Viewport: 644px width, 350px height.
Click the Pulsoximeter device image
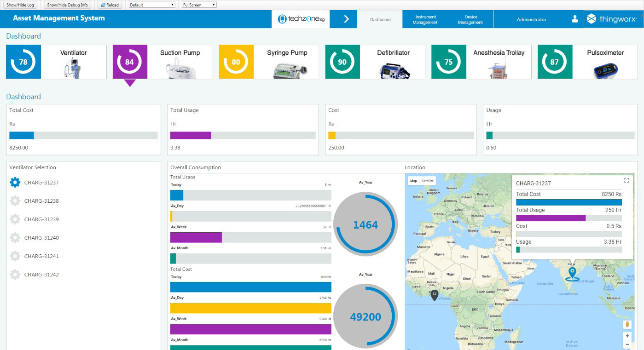605,70
